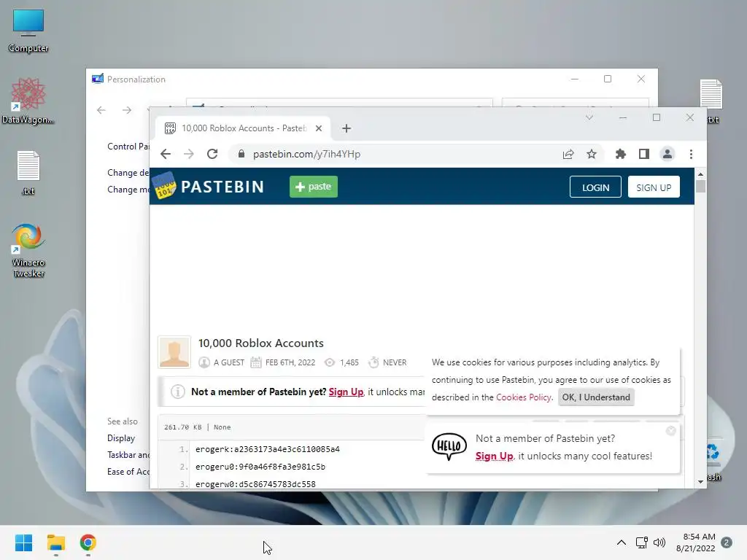Click the eye views icon beside 1,485

coord(330,362)
